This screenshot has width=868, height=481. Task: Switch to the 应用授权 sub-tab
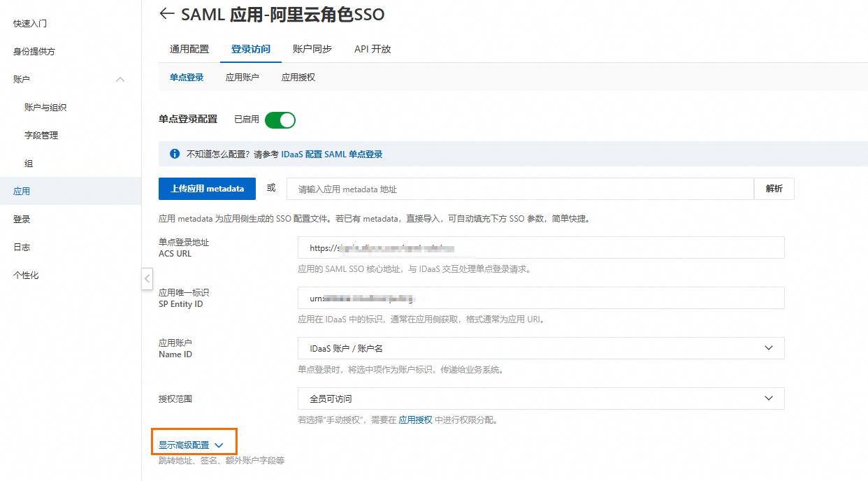coord(298,78)
